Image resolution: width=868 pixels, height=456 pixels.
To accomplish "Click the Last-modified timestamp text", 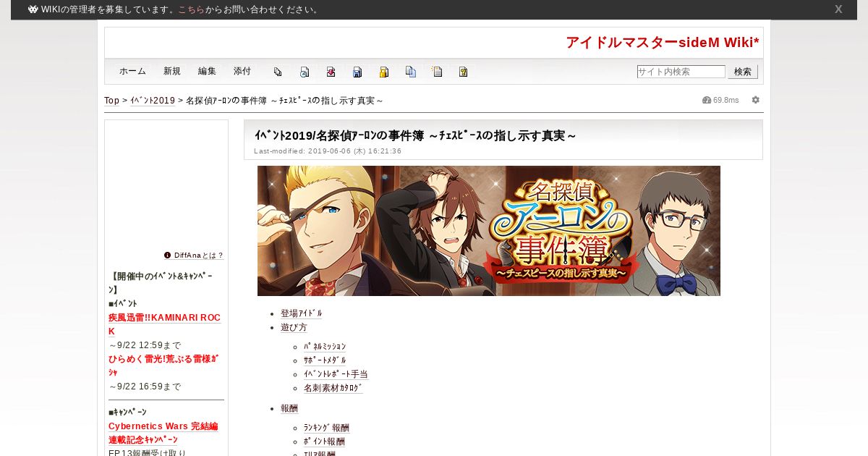I will pyautogui.click(x=328, y=151).
